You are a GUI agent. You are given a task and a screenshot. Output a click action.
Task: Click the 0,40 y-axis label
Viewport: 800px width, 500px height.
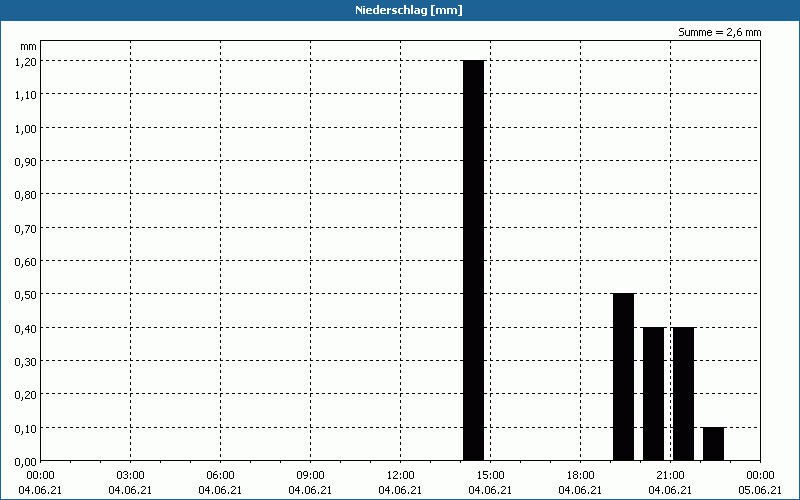(26, 328)
